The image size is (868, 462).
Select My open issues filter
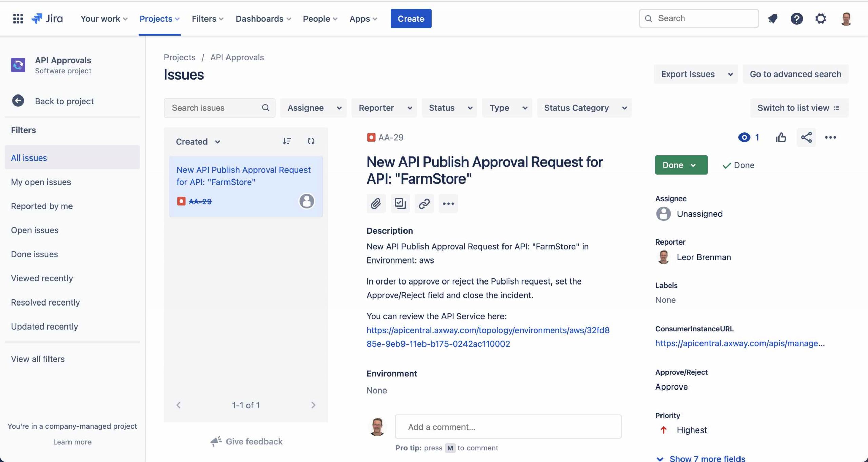72,182
